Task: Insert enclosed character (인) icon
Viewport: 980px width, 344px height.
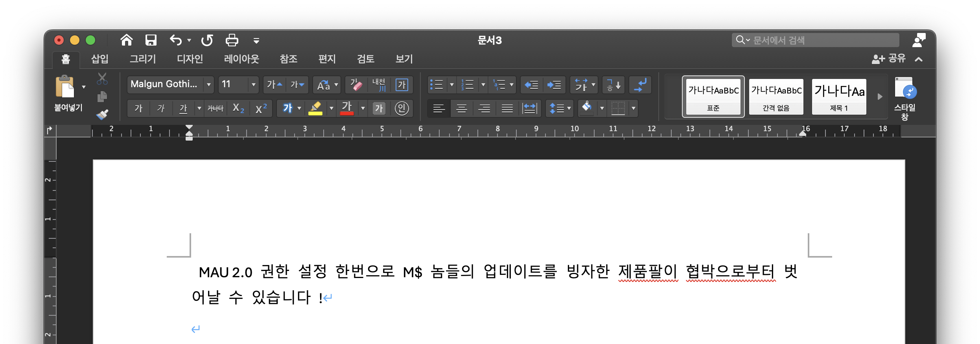Action: 402,108
